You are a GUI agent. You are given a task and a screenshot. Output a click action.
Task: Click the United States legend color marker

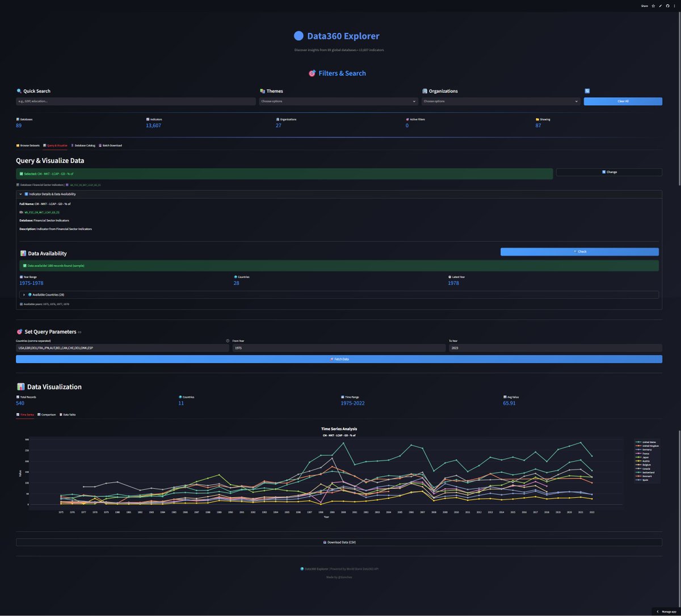638,442
